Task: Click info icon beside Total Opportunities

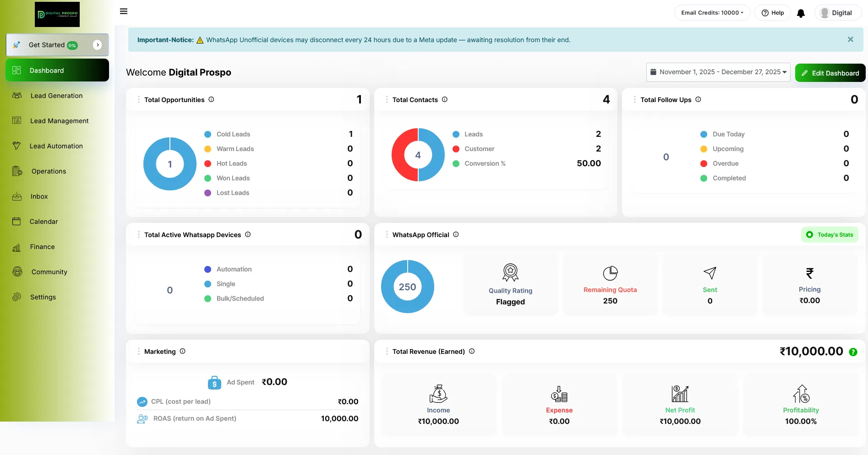Action: (211, 99)
